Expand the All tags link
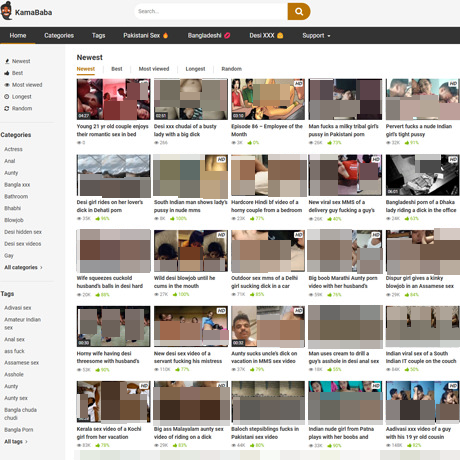 pyautogui.click(x=16, y=441)
